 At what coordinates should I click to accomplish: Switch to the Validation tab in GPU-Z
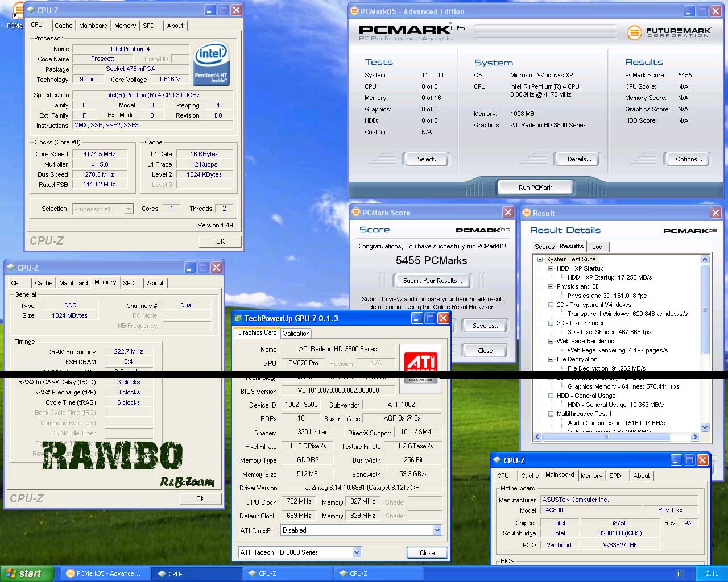click(296, 334)
